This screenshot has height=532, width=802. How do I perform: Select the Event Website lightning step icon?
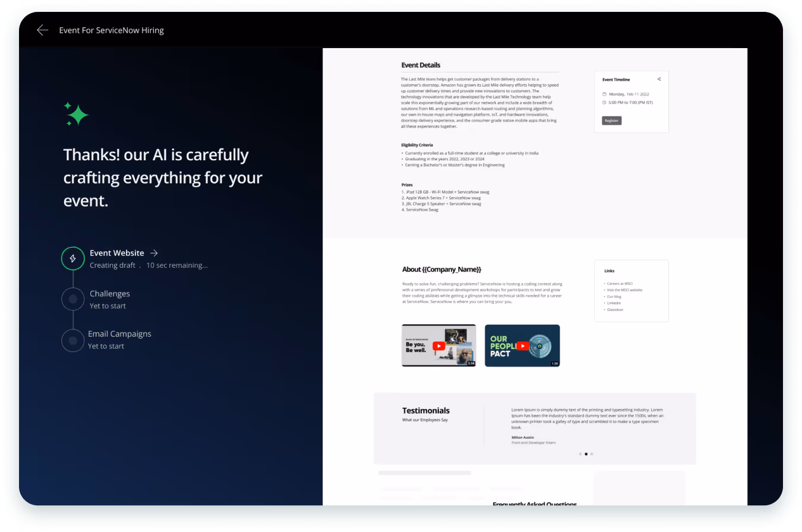point(73,259)
